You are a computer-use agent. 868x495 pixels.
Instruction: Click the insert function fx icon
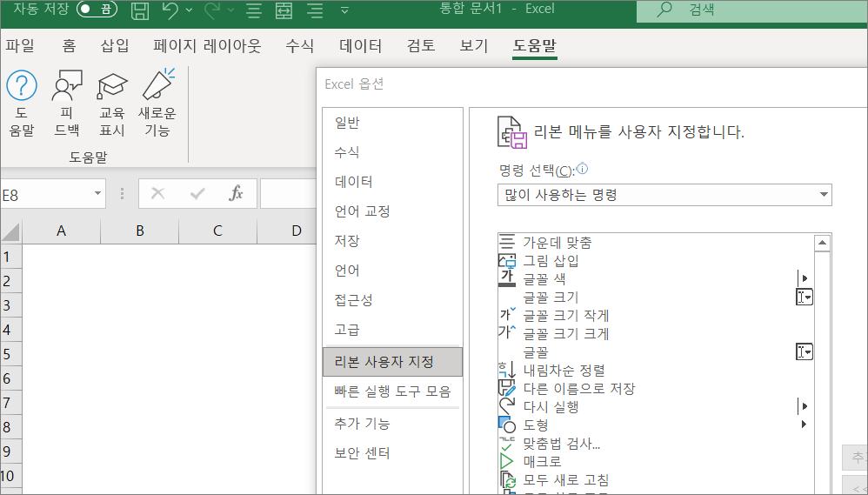[x=237, y=193]
